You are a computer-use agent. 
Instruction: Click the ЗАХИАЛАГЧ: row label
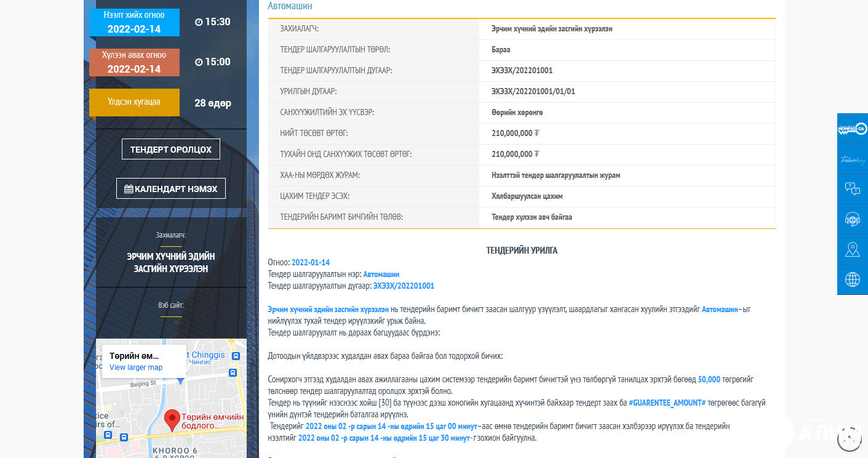click(x=300, y=29)
